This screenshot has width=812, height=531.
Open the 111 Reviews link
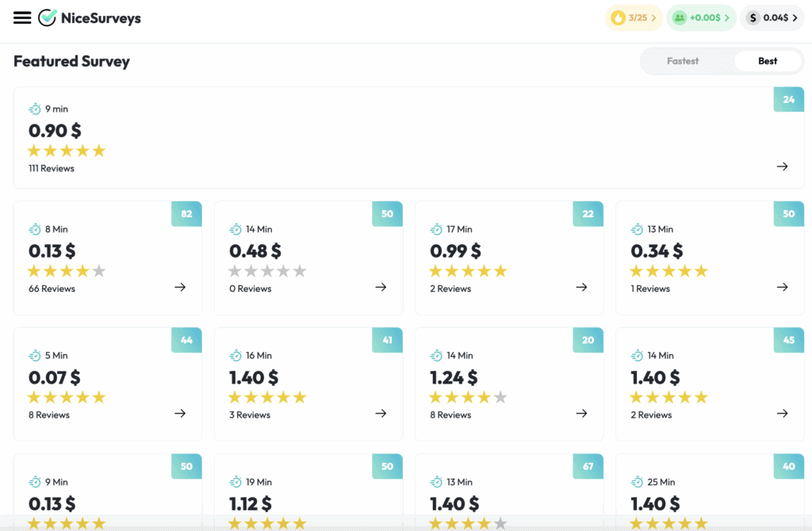51,168
